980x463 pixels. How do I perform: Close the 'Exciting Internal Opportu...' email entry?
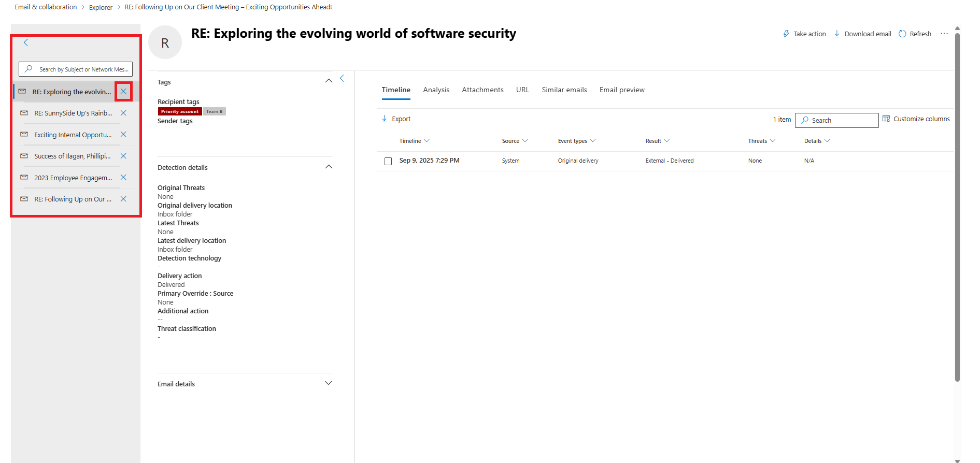(x=123, y=134)
